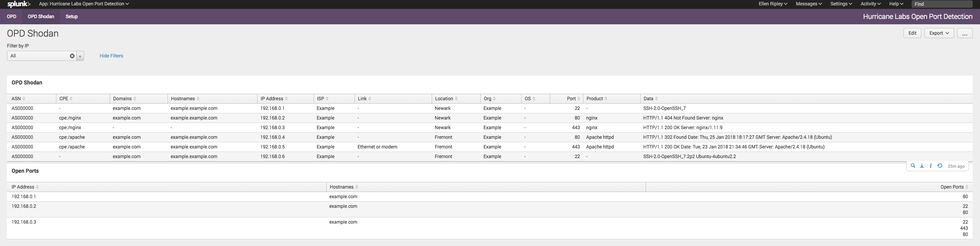The image size is (980, 246).
Task: Open the Messages dropdown
Action: (x=809, y=4)
